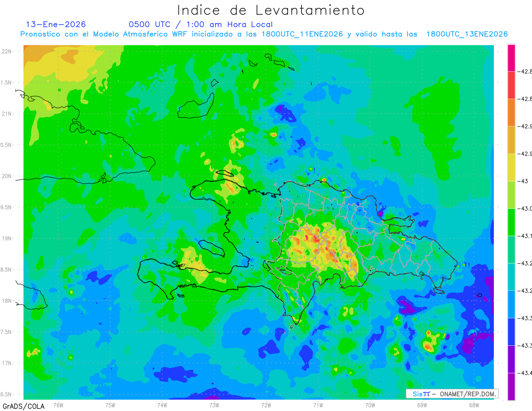Click the '75W' longitude label
532x411 pixels.
(110, 405)
